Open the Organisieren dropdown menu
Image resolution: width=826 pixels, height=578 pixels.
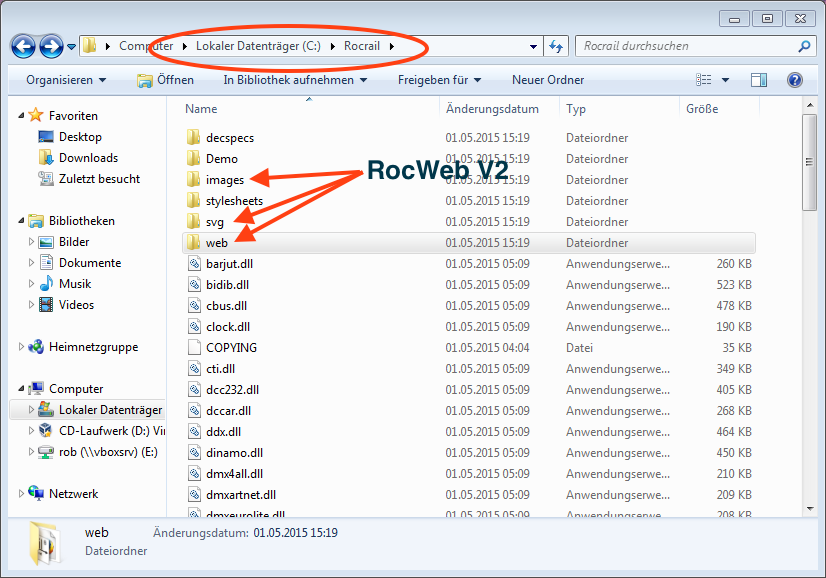click(66, 80)
